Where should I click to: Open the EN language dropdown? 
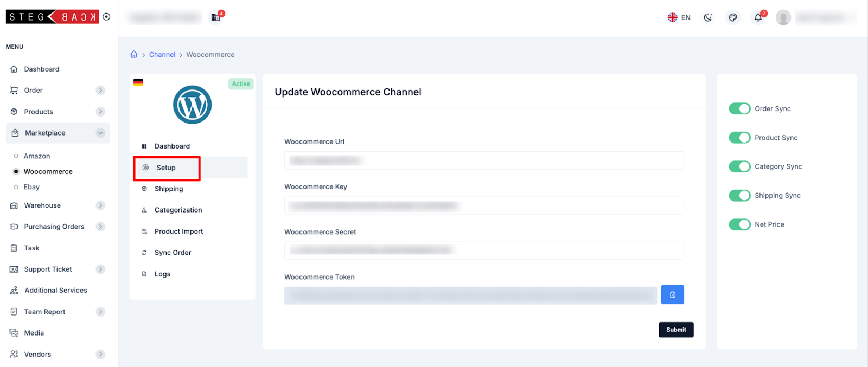pyautogui.click(x=679, y=17)
